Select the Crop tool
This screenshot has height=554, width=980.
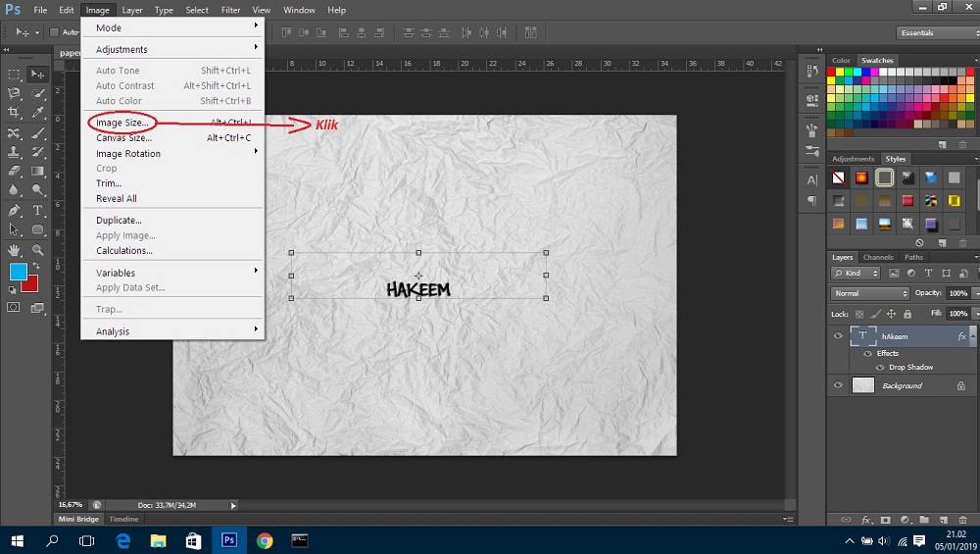[x=14, y=113]
